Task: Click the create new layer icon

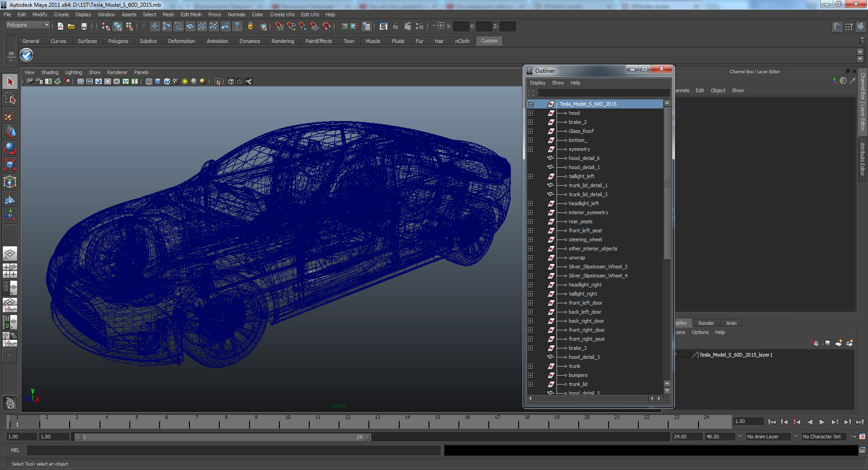Action: click(839, 343)
